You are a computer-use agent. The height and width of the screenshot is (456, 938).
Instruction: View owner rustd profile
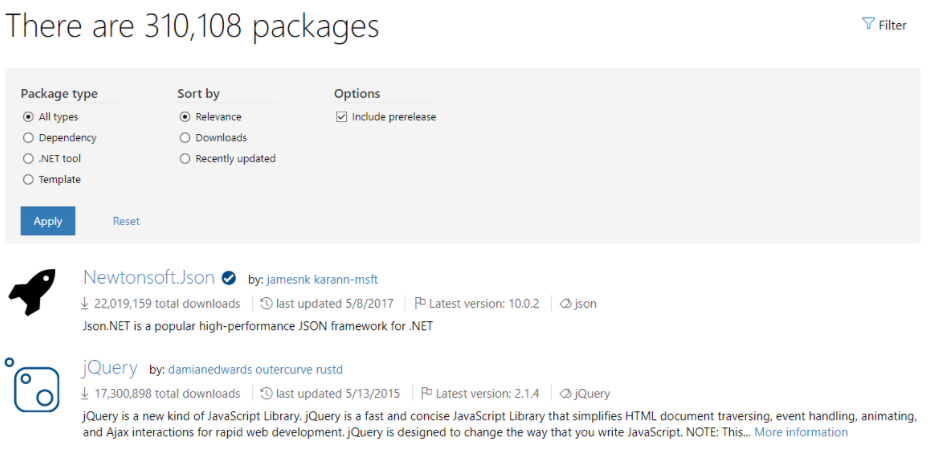pos(330,370)
